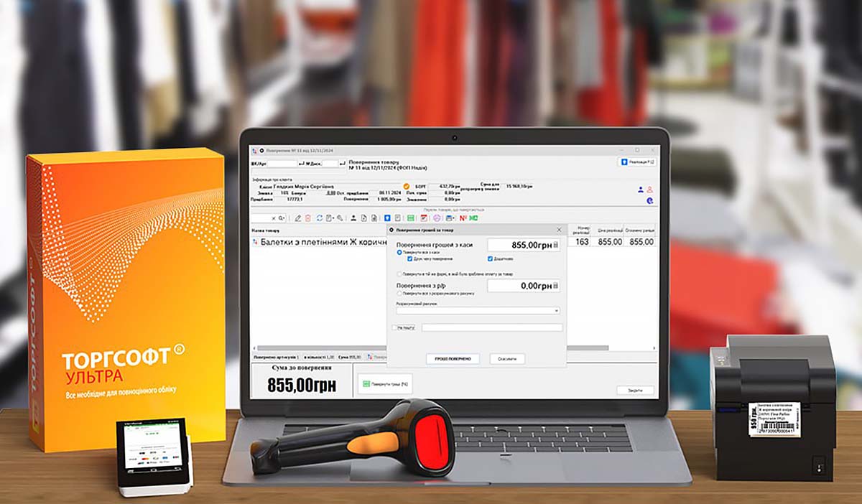Click the email input field in dialog

pos(492,327)
